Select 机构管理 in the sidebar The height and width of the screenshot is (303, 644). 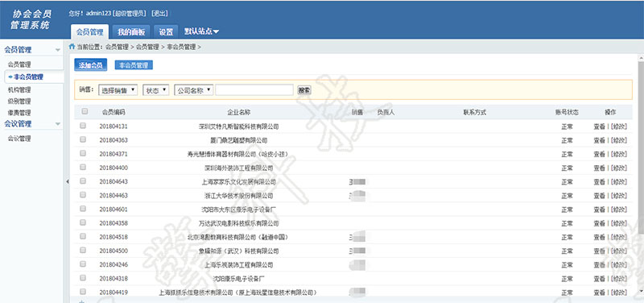click(x=19, y=89)
